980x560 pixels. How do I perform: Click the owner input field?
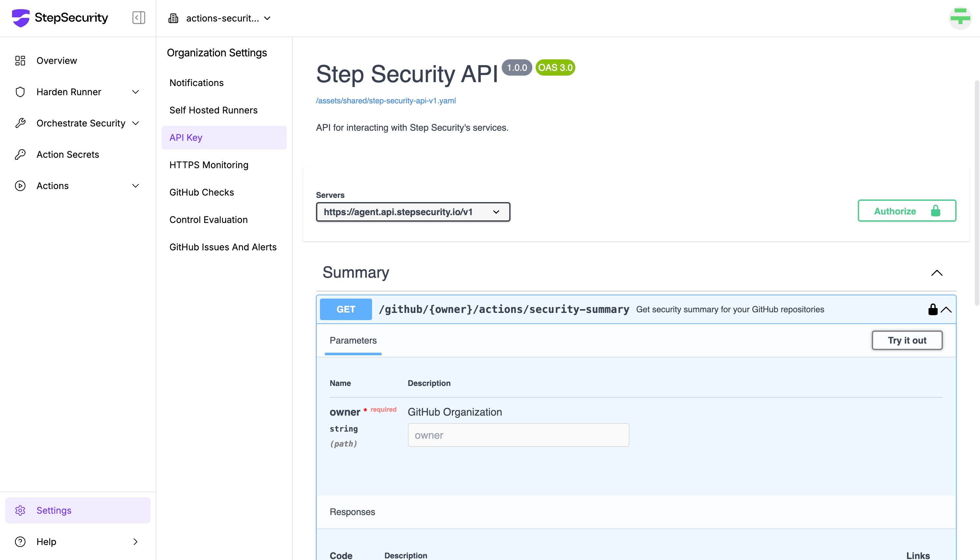click(518, 435)
